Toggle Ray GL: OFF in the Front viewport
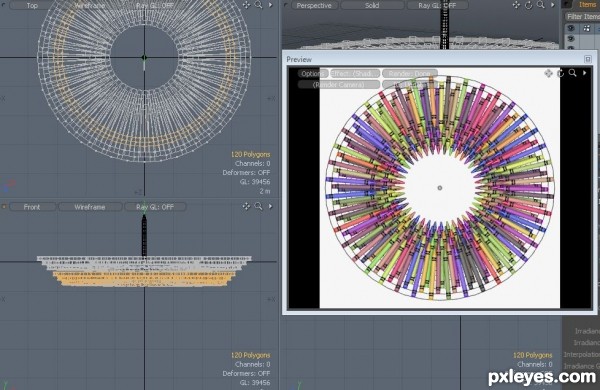The width and height of the screenshot is (600, 390). pyautogui.click(x=155, y=207)
